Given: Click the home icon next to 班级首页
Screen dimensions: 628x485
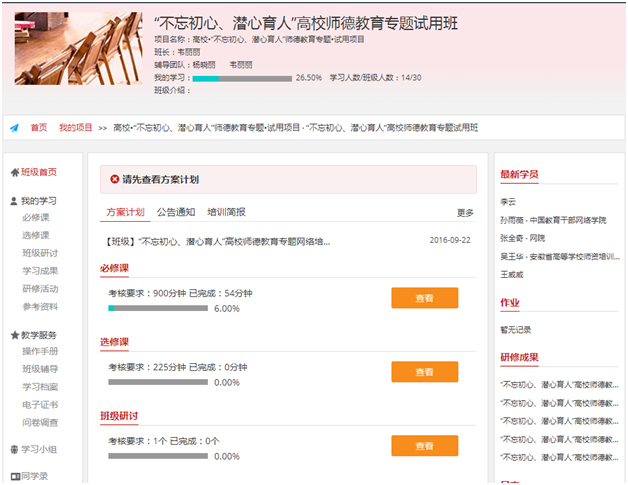Looking at the screenshot, I should coord(14,173).
